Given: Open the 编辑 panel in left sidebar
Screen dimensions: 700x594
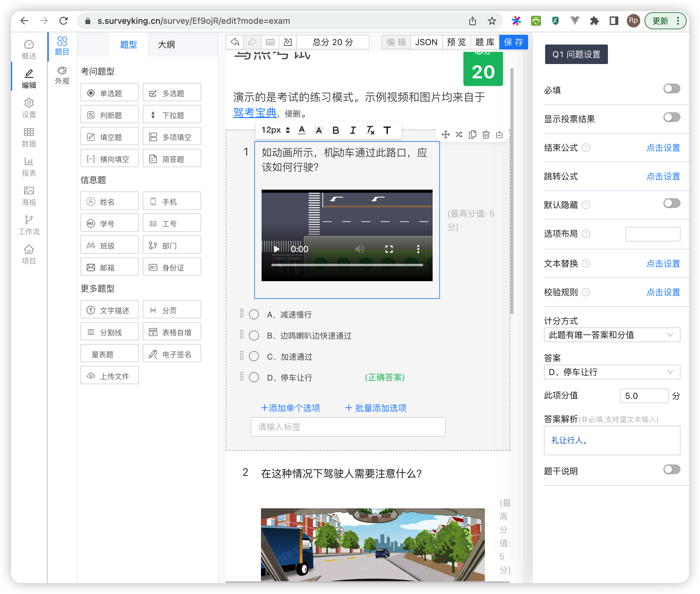Looking at the screenshot, I should [x=29, y=78].
